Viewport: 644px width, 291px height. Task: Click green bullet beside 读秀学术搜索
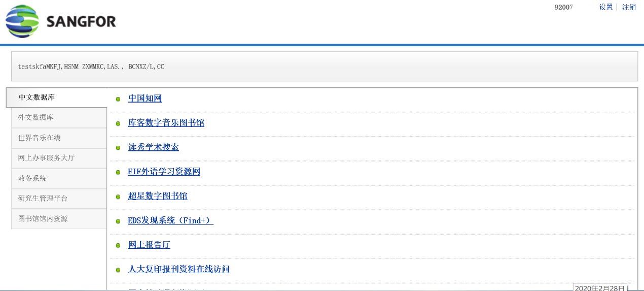click(x=118, y=148)
